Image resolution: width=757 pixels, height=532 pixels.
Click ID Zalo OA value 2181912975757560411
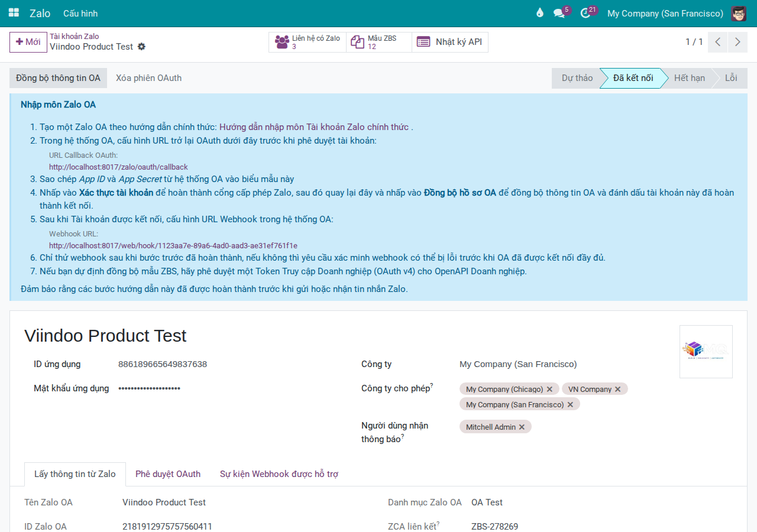[167, 527]
